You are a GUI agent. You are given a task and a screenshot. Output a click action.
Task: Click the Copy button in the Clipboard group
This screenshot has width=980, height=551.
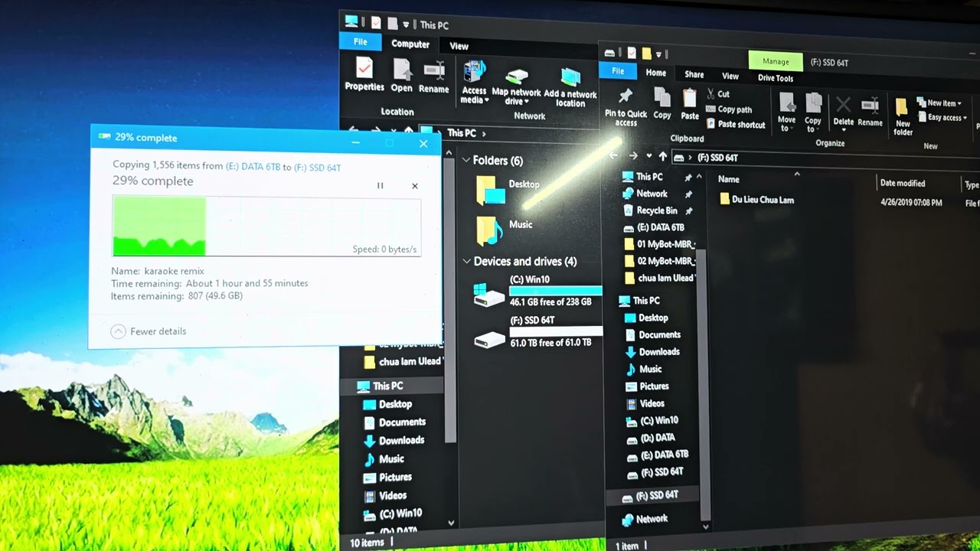(x=662, y=104)
